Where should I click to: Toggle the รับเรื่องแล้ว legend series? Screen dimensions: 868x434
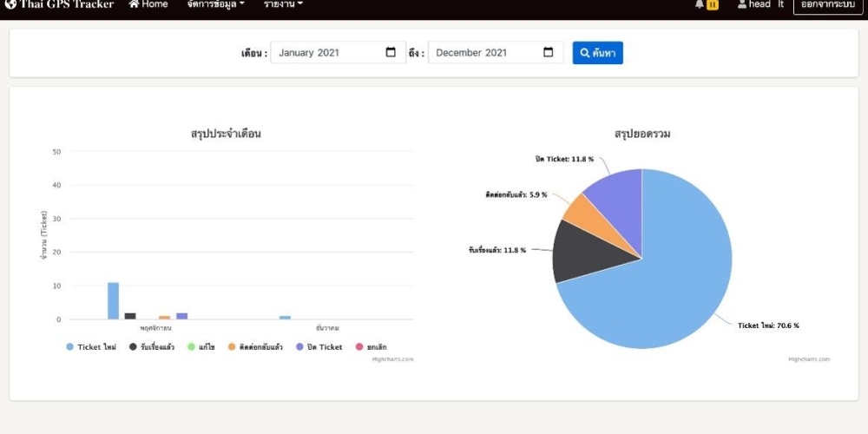pos(157,347)
